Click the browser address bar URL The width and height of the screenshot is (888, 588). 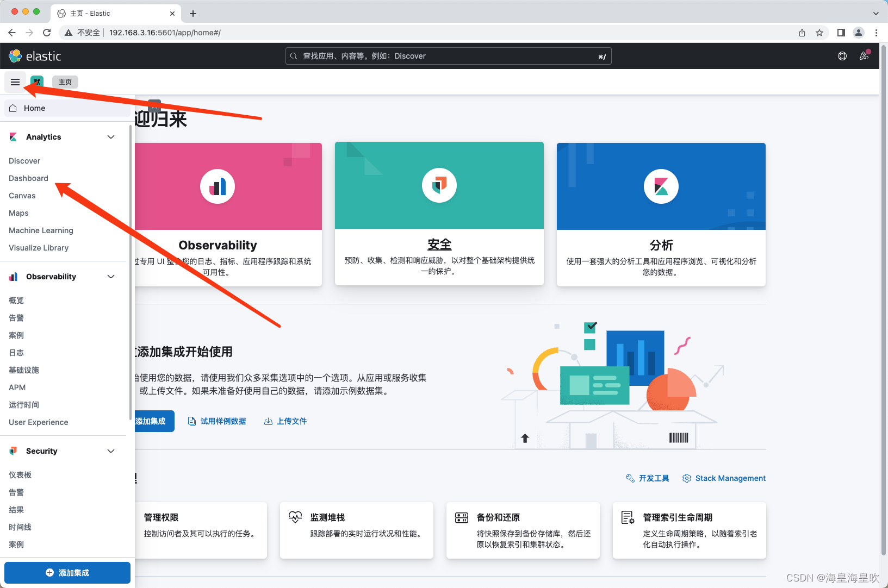(x=165, y=33)
